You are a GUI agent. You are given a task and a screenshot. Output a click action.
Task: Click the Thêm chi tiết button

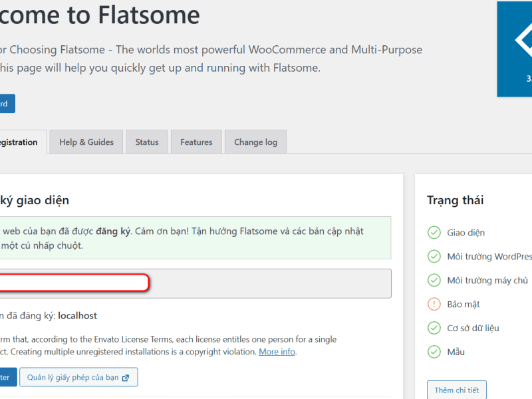pyautogui.click(x=457, y=390)
